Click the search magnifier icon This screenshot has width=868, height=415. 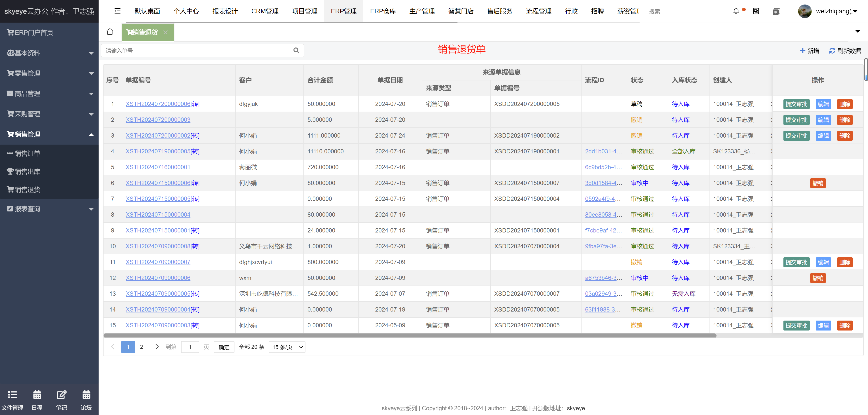pos(296,50)
